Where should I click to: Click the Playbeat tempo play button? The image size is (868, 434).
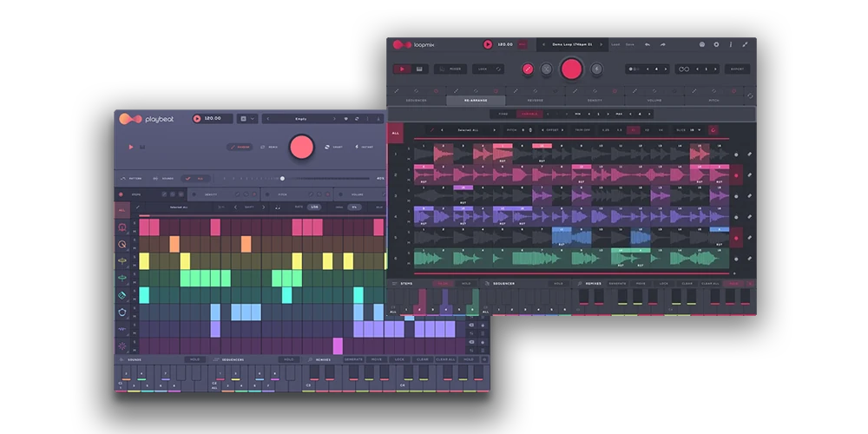click(197, 118)
